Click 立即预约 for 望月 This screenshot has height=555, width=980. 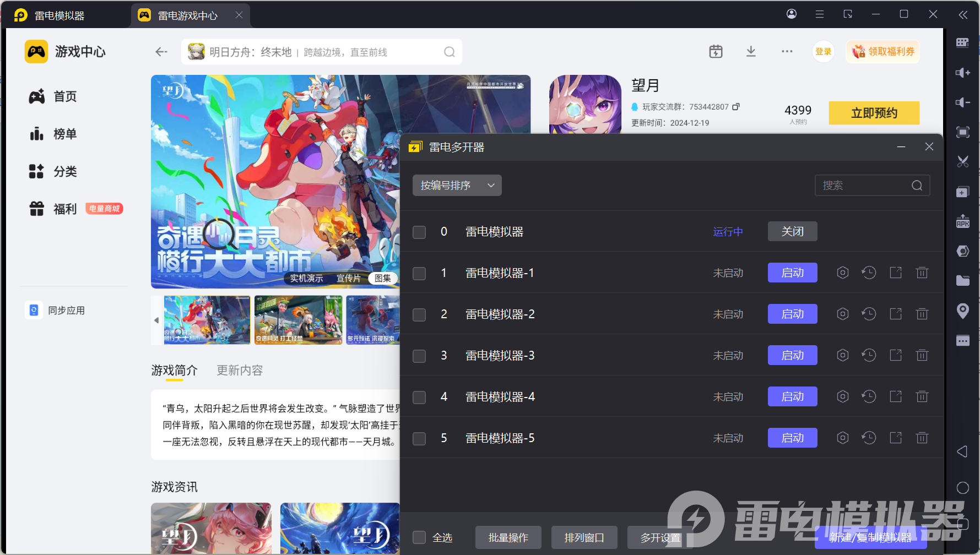click(874, 113)
